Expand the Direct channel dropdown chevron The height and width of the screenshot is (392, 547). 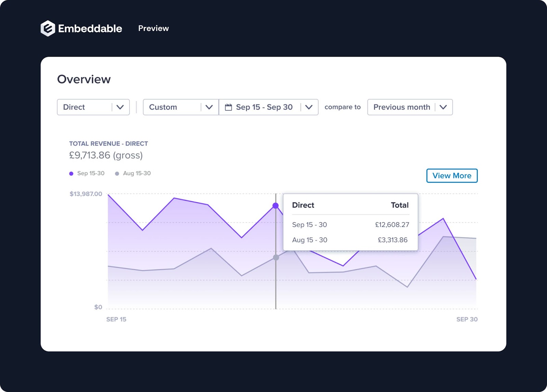tap(120, 107)
